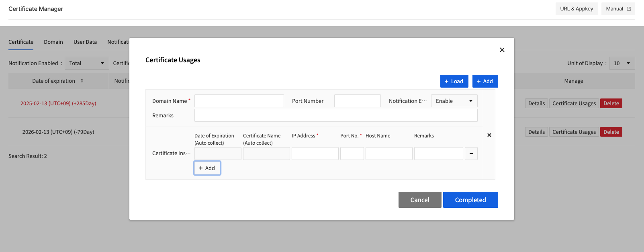Select the Certificate tab
The image size is (644, 252).
pyautogui.click(x=21, y=42)
